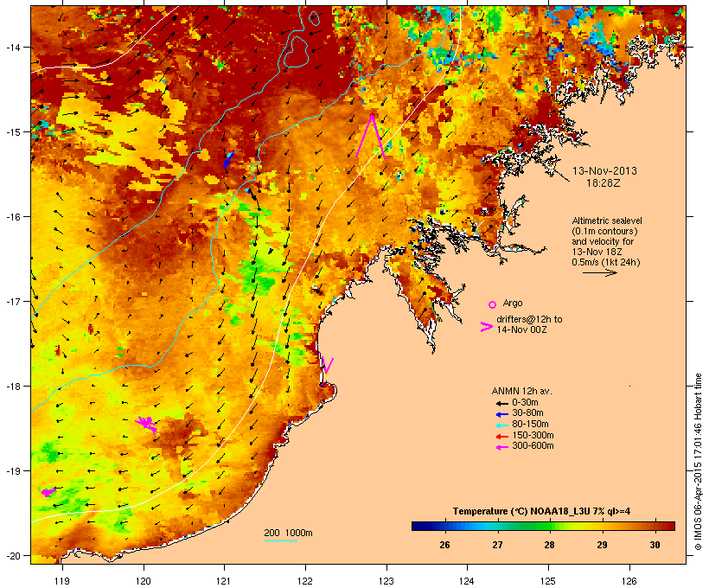Click the red 150-300m legend arrow
The image size is (709, 588).
(501, 437)
